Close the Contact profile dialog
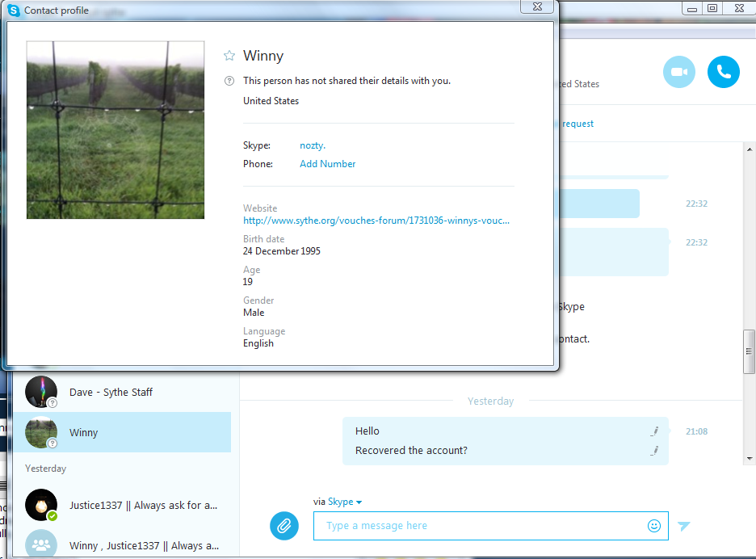Screen dimensions: 756x559 (x=537, y=6)
